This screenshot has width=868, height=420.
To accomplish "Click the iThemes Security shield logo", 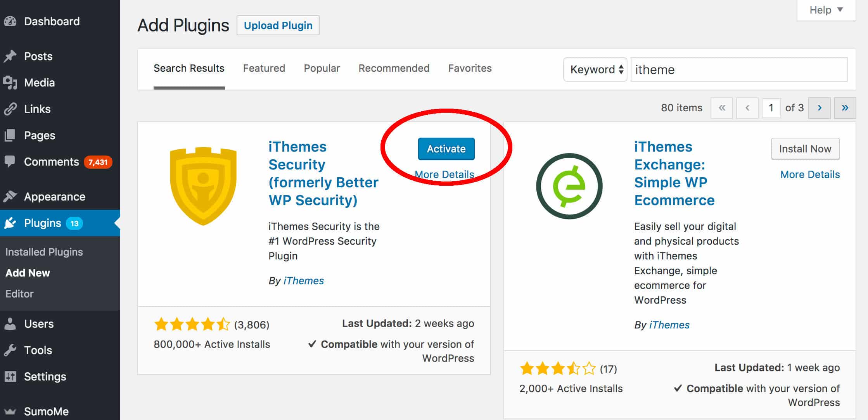I will [x=203, y=186].
